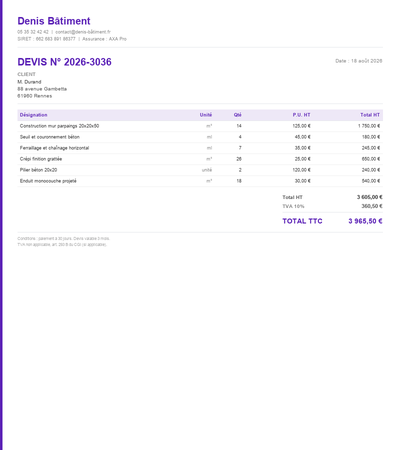The height and width of the screenshot is (450, 400).
Task: Click the TOTAL TTC amount 3 965,50 €
Action: point(365,221)
